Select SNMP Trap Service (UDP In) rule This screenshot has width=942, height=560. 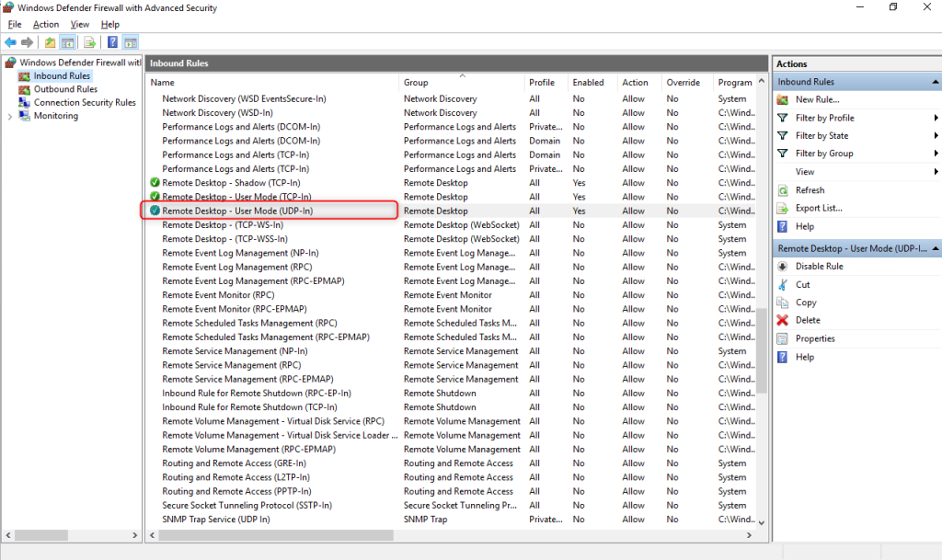pos(215,520)
